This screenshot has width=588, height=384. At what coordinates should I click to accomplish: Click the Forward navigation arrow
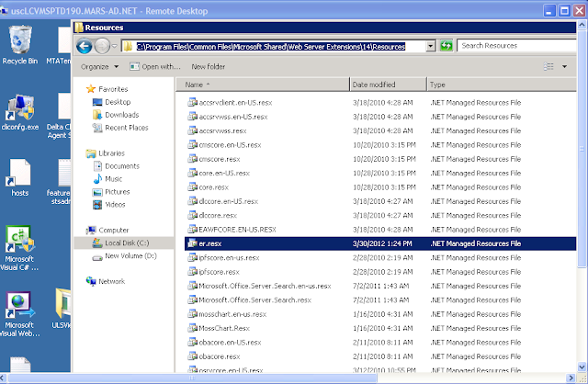coord(102,47)
